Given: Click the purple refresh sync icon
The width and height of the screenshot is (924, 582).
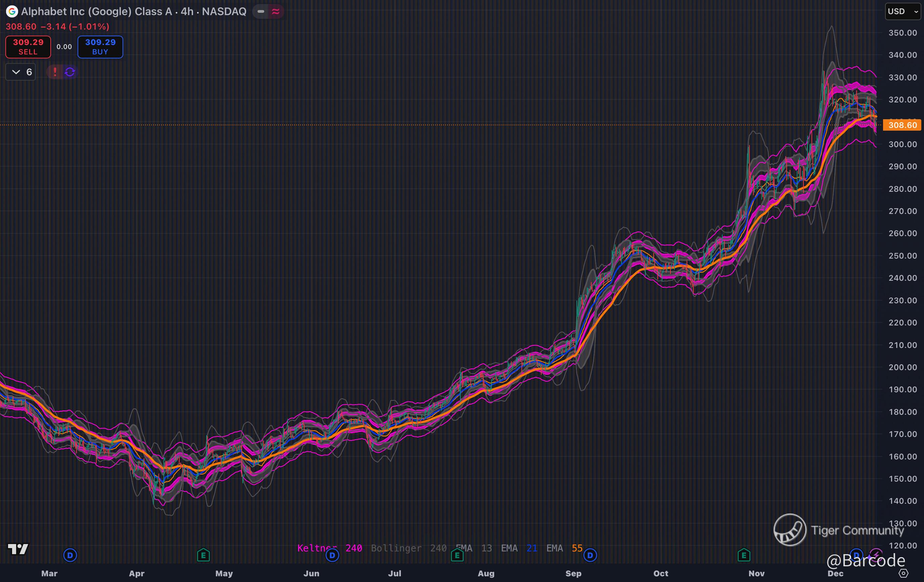Looking at the screenshot, I should (x=70, y=72).
